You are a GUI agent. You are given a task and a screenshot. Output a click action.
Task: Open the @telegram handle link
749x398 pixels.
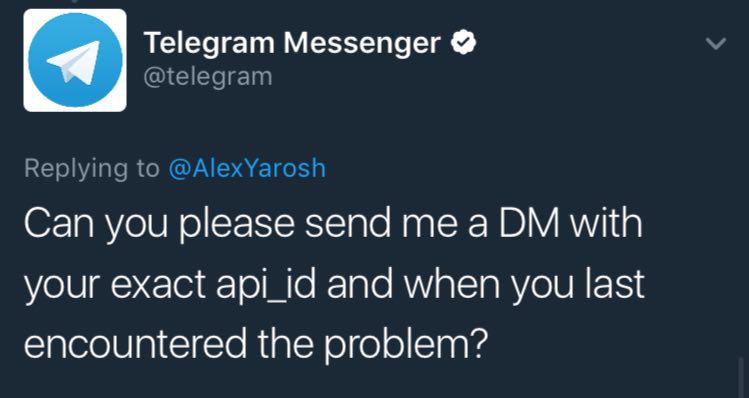[208, 76]
